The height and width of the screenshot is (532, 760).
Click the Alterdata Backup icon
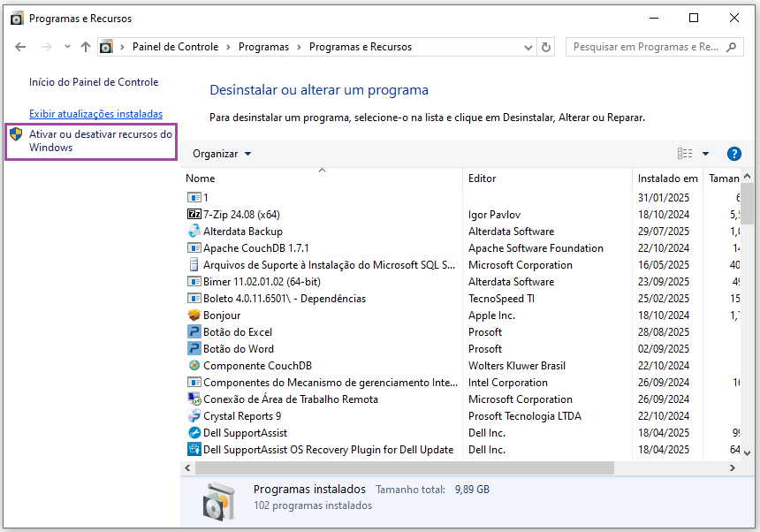coord(194,232)
